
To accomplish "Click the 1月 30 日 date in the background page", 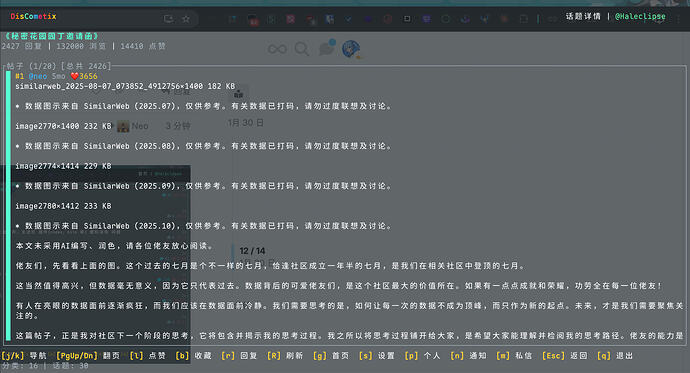I will click(x=246, y=123).
